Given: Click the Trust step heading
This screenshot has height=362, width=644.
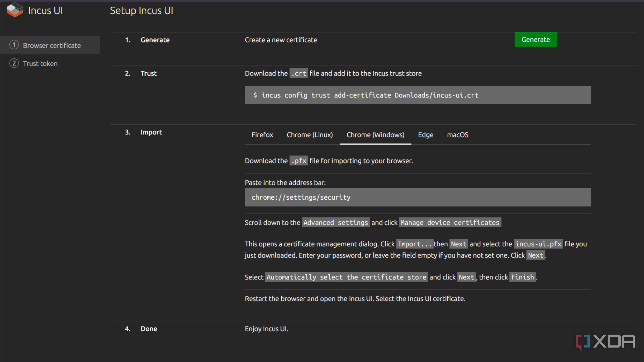Looking at the screenshot, I should pos(149,73).
